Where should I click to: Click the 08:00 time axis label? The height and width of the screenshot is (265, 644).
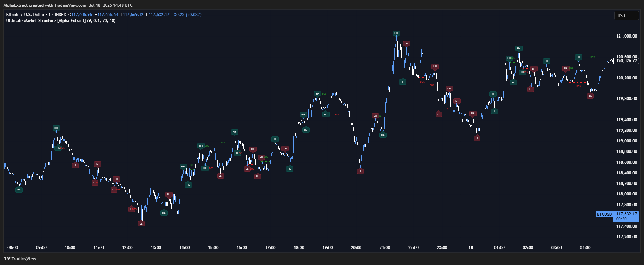(13, 248)
